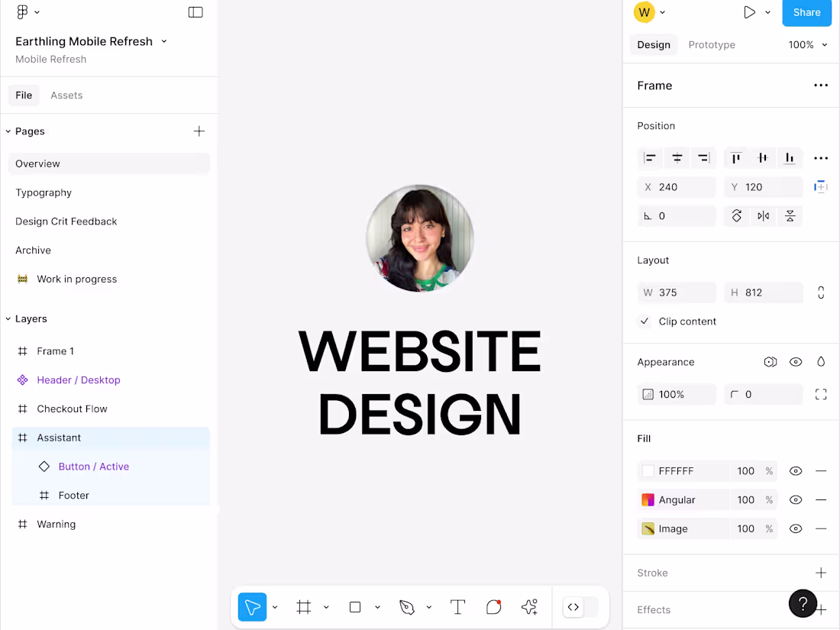Toggle visibility of Angular fill
Image resolution: width=840 pixels, height=630 pixels.
(796, 500)
